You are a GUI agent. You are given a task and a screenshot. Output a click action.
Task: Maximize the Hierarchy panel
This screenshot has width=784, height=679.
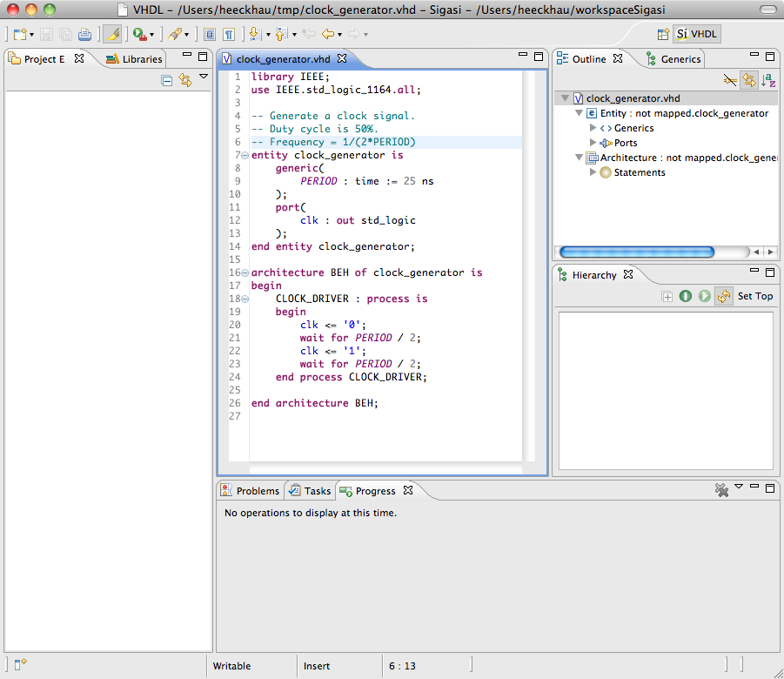(x=770, y=272)
